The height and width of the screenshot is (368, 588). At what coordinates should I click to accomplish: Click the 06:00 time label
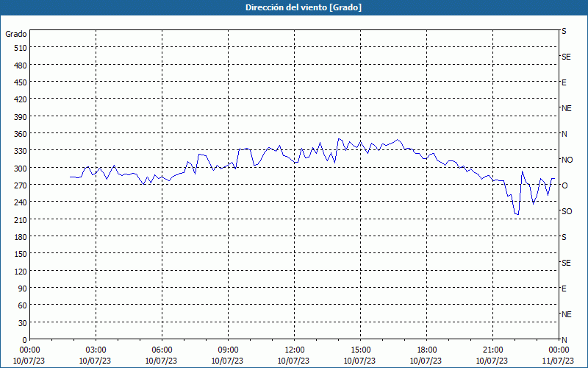[162, 350]
